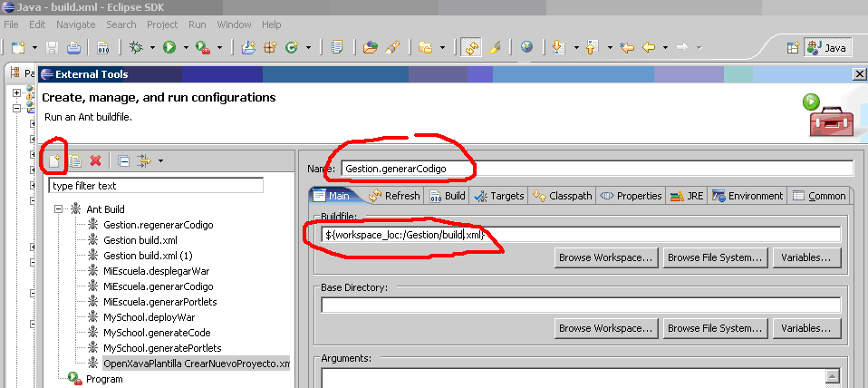
Task: Click the Name text field
Action: point(597,169)
